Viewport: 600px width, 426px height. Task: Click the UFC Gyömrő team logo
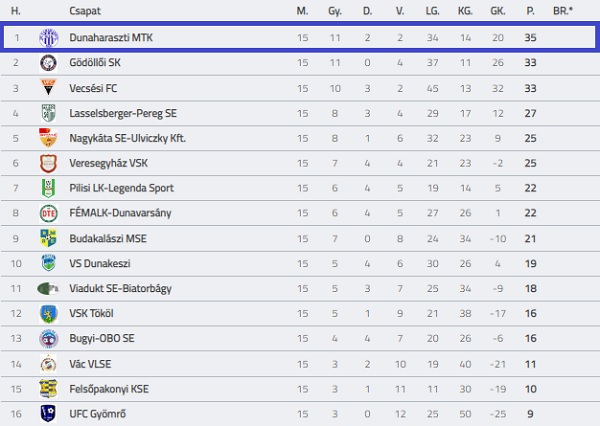click(x=48, y=413)
